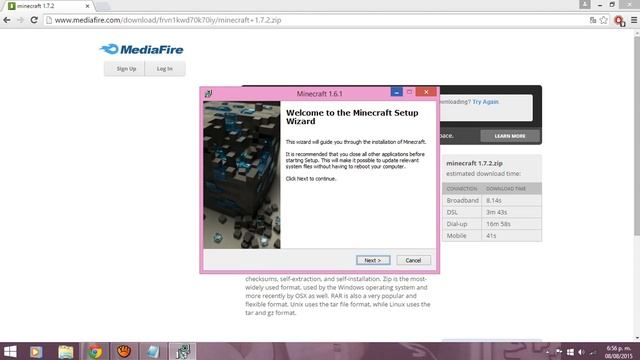Open the orange paw app in the taskbar

pyautogui.click(x=124, y=351)
